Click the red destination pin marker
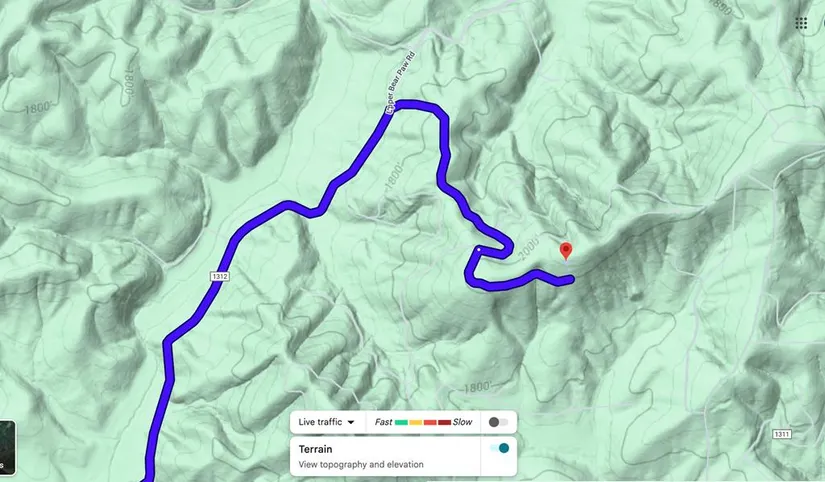 click(566, 251)
